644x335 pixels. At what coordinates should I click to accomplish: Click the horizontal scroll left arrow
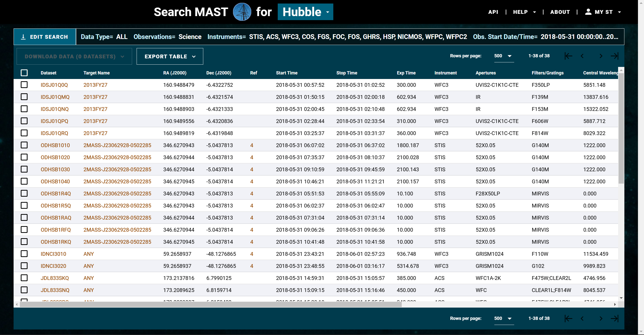[x=17, y=304]
